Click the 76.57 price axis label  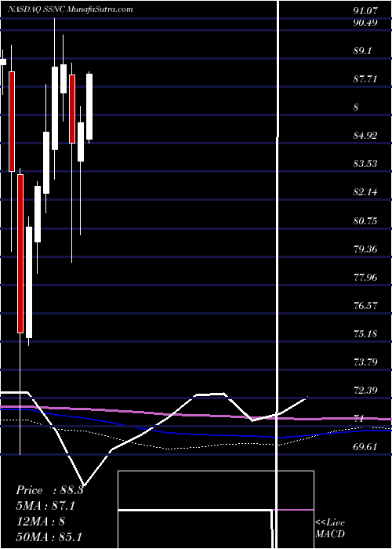(x=365, y=306)
